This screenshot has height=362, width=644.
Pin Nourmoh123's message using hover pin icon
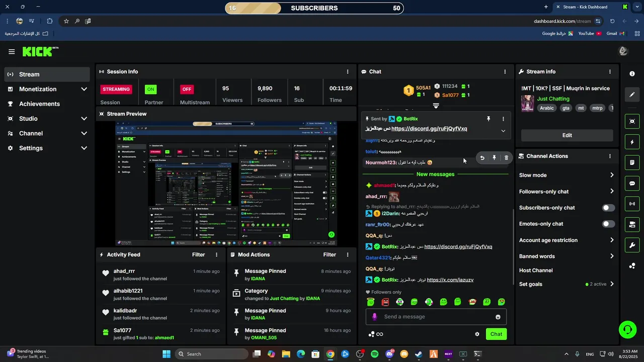[x=494, y=158]
